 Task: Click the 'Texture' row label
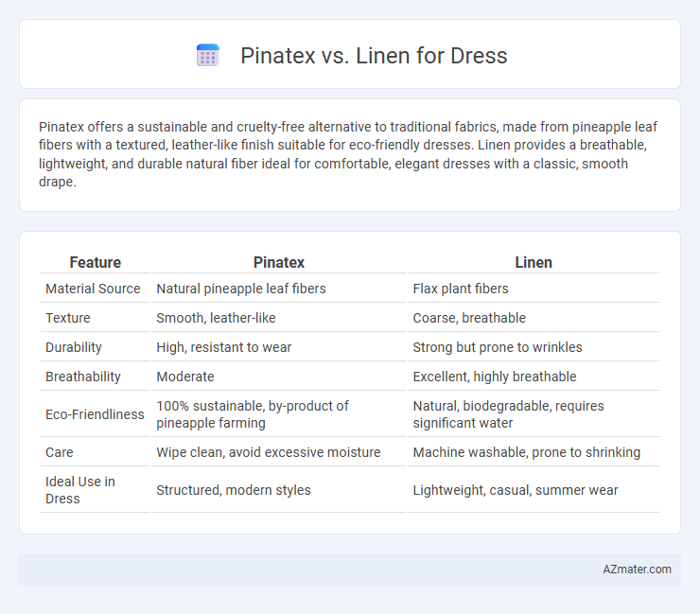68,318
